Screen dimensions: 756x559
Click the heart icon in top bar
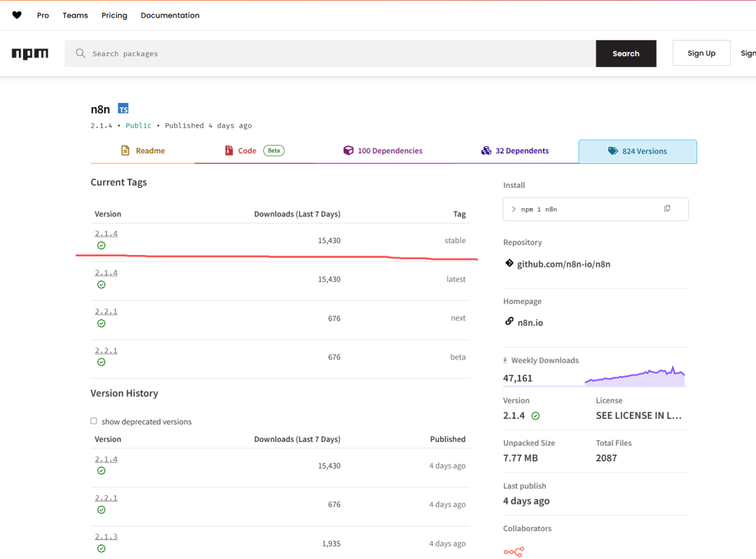tap(17, 15)
